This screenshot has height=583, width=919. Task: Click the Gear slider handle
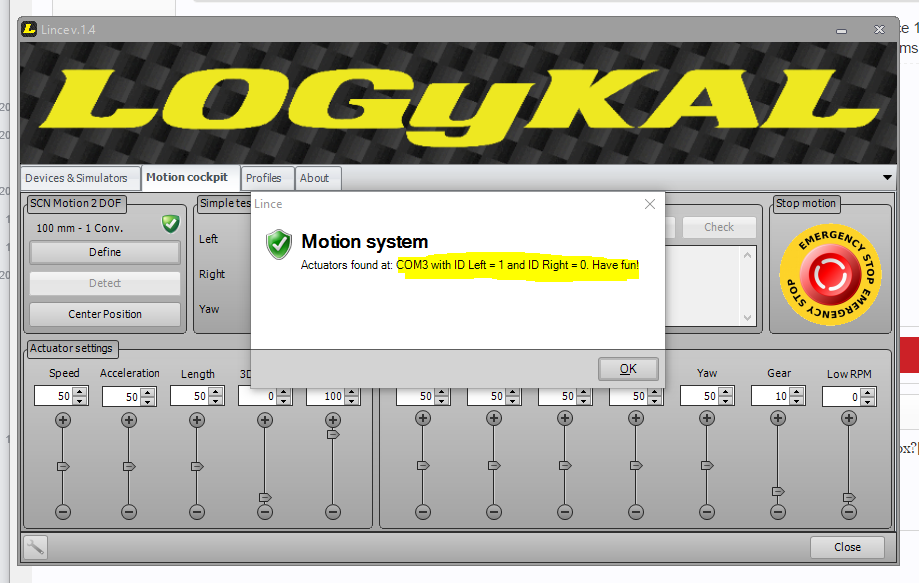(778, 491)
